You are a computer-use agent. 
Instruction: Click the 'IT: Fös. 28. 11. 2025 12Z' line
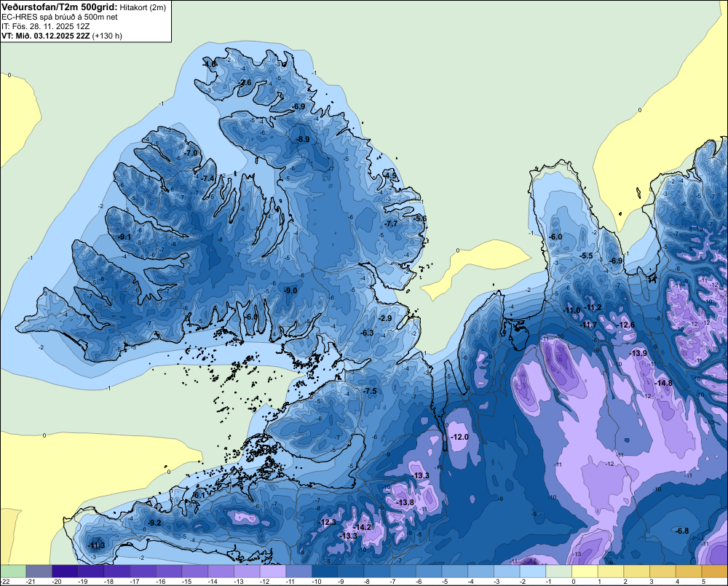pyautogui.click(x=45, y=26)
